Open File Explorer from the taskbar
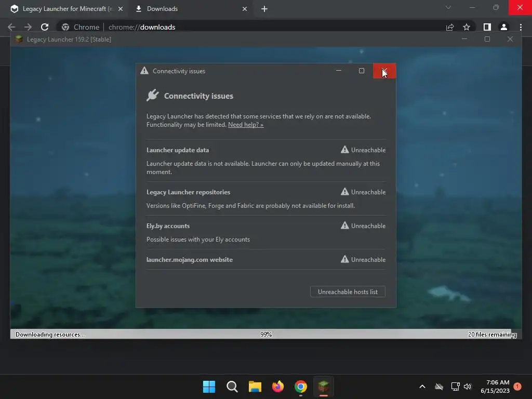 255,387
